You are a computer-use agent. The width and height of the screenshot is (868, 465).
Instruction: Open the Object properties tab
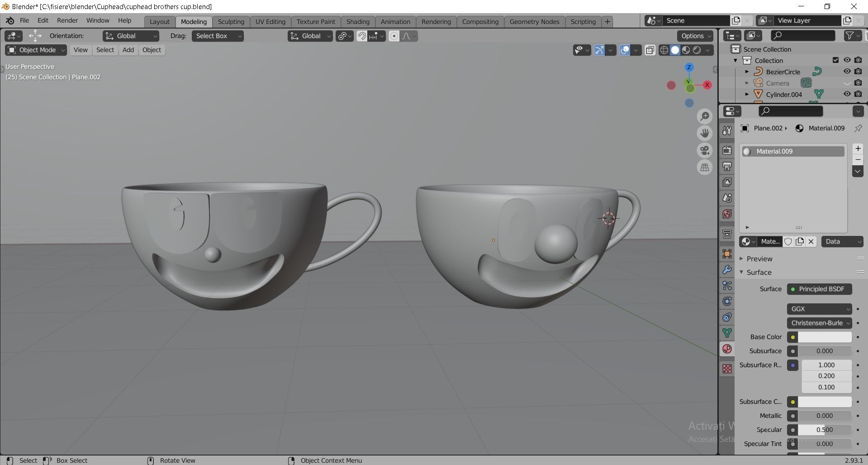[727, 254]
